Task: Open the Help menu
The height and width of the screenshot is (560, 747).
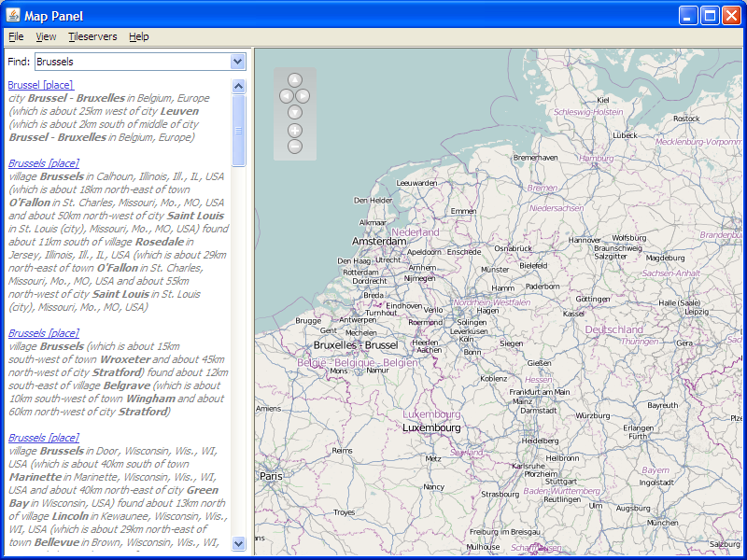Action: coord(138,36)
